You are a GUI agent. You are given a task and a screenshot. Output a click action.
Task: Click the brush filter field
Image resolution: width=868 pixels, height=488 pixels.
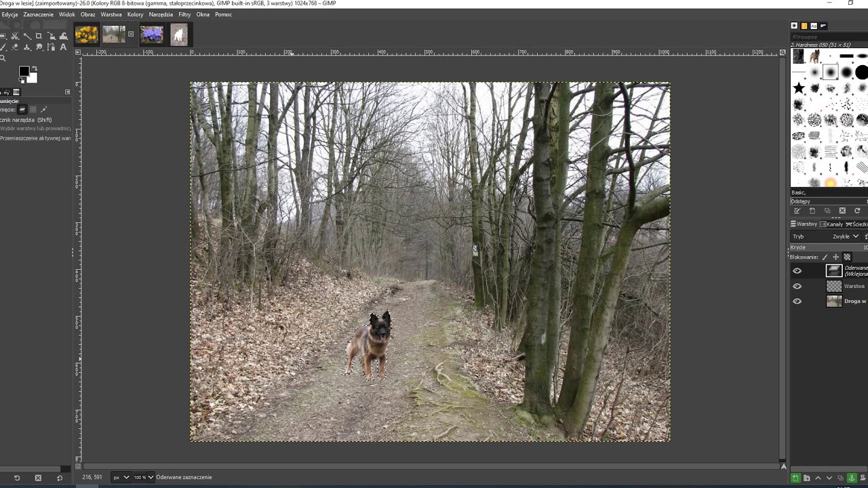point(829,37)
